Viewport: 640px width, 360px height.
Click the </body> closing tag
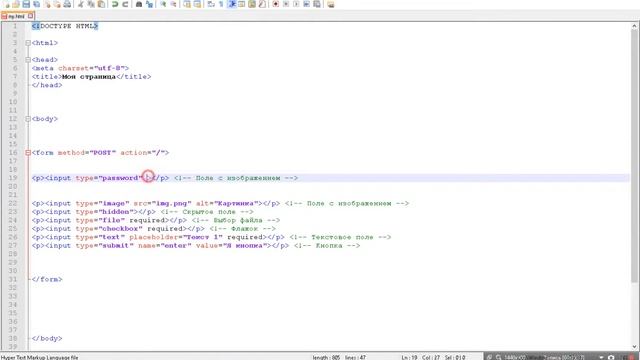(x=47, y=339)
